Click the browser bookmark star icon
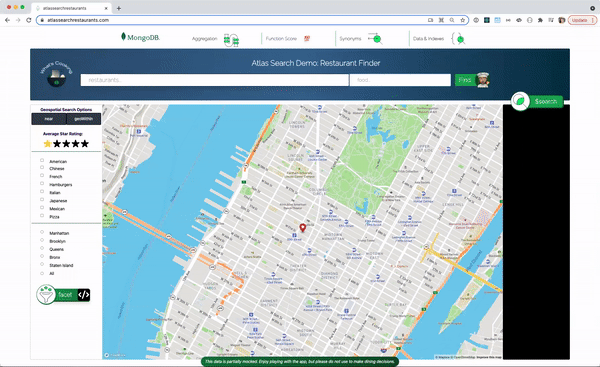The height and width of the screenshot is (367, 600). pyautogui.click(x=463, y=20)
